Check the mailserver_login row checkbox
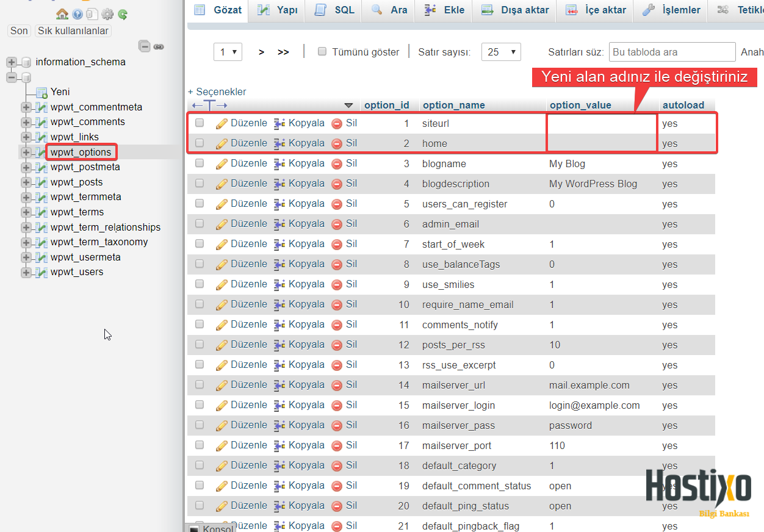764x532 pixels. click(x=200, y=405)
